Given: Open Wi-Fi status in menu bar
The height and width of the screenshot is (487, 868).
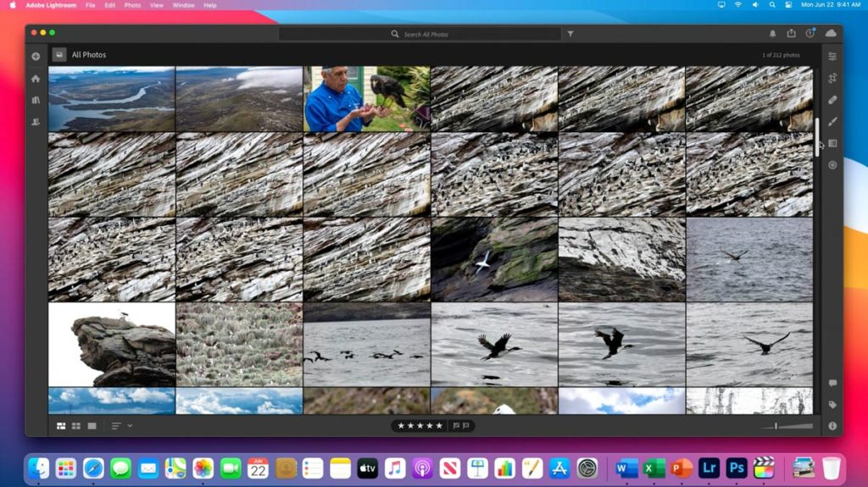Looking at the screenshot, I should pyautogui.click(x=738, y=5).
